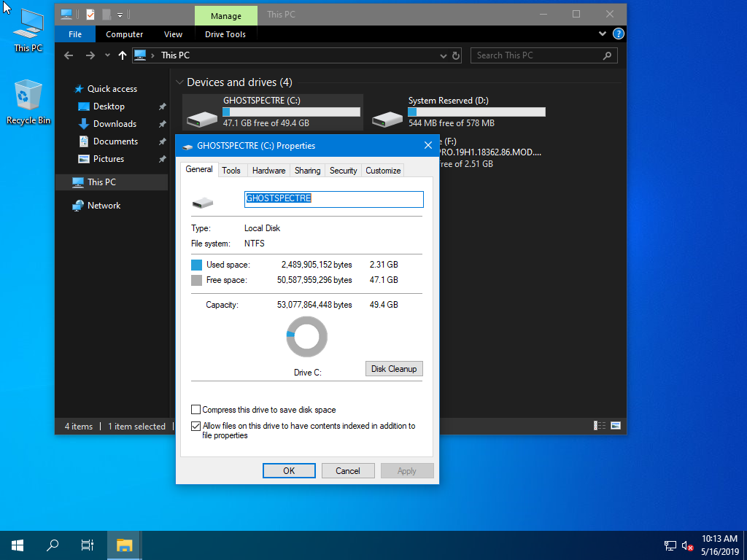Open taskbar Search
This screenshot has height=560, width=747.
coord(53,545)
